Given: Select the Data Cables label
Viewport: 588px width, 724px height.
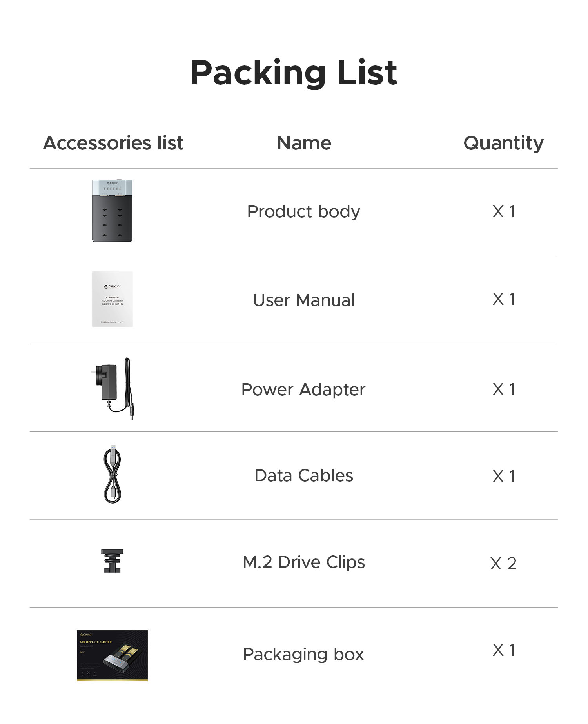Looking at the screenshot, I should [304, 475].
